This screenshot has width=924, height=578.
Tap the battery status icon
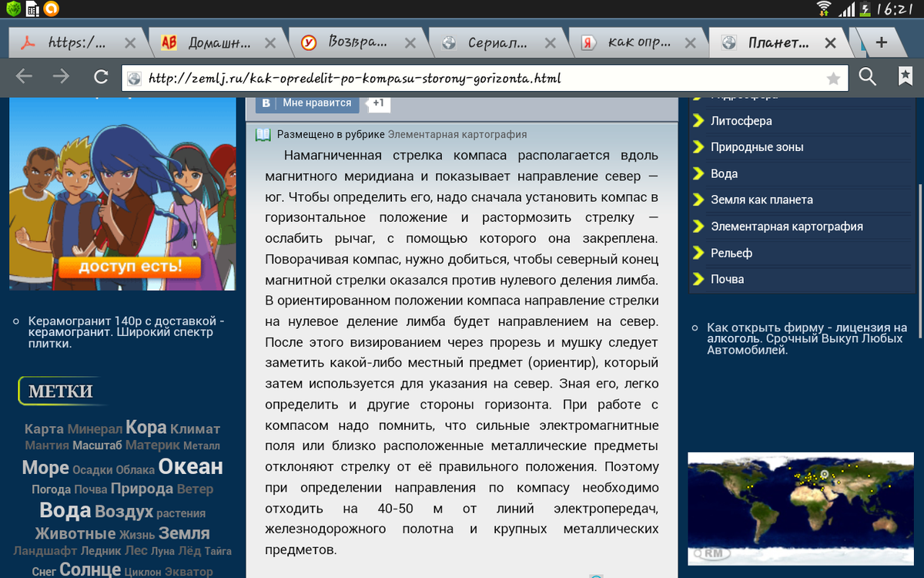coord(867,9)
